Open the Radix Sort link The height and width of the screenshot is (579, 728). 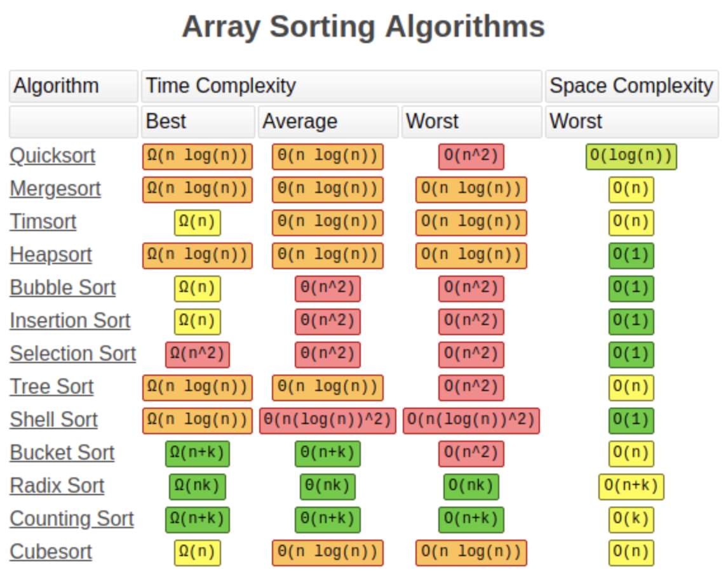coord(57,486)
